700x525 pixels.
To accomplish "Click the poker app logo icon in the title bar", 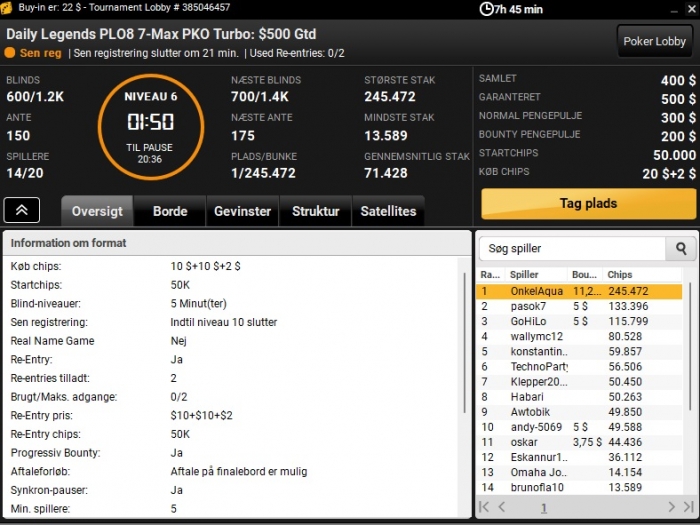I will click(x=7, y=8).
